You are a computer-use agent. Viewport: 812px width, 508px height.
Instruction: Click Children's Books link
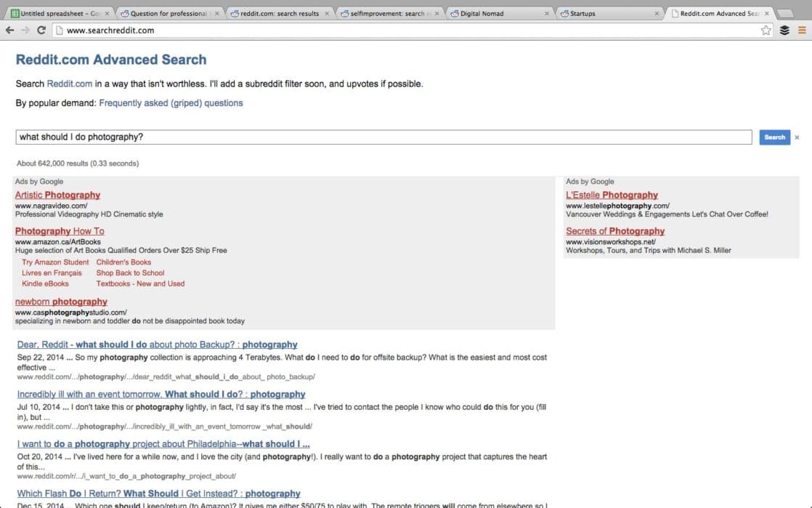[123, 262]
